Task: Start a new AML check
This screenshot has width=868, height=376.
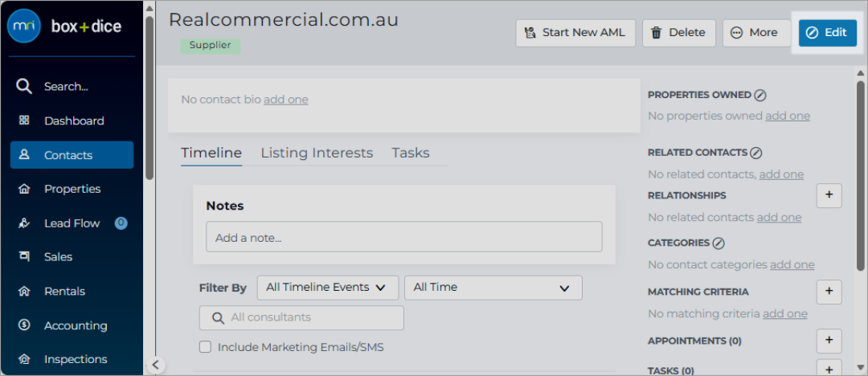Action: pos(575,33)
